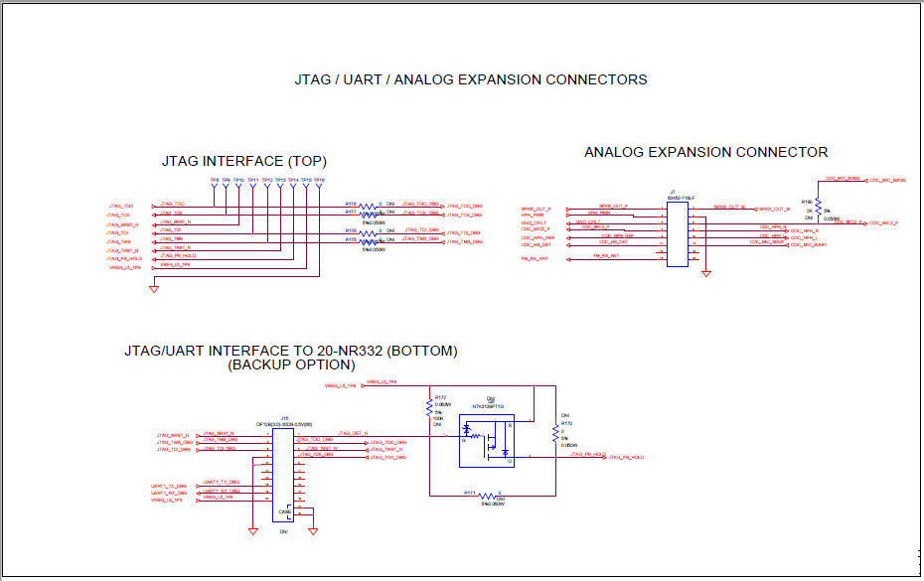Viewport: 924px width, 581px height.
Task: Select the SPKR_OUT_M output port flag
Action: 757,208
